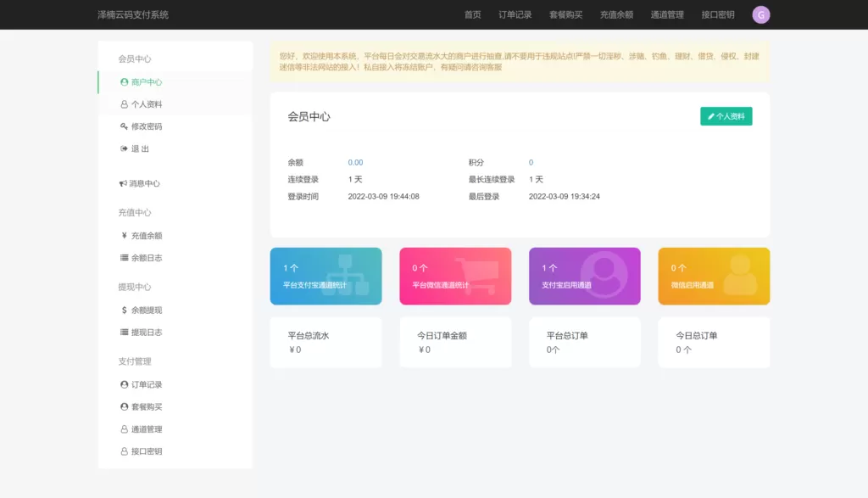This screenshot has width=868, height=498.
Task: Select the list icon next to 余额日志
Action: tap(125, 258)
